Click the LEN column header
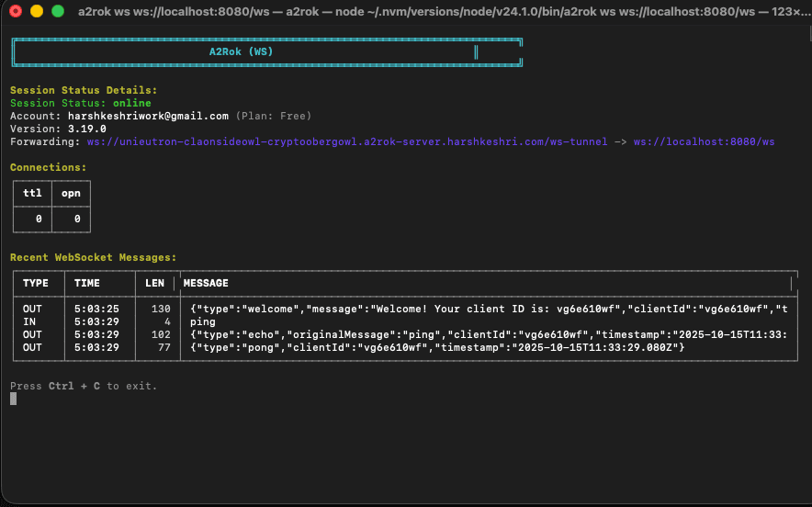 pos(154,283)
